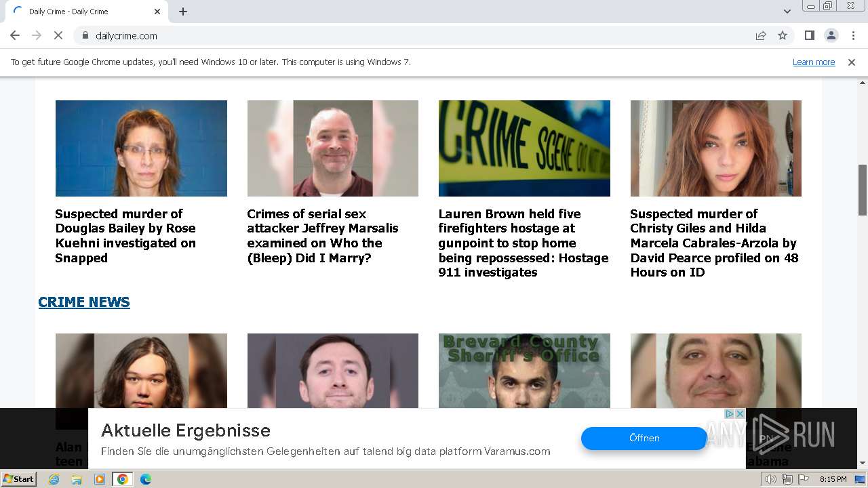Open the smiling bearded man mugshot thumbnail

pyautogui.click(x=716, y=371)
